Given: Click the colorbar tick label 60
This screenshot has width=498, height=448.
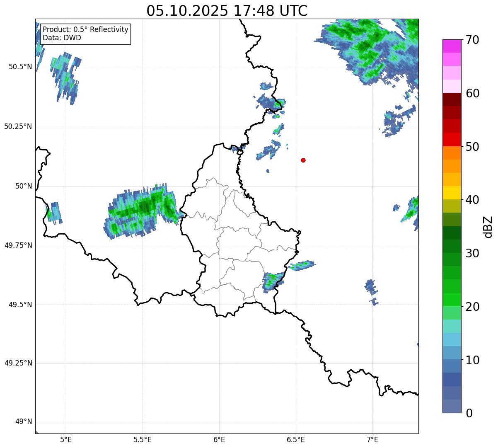Looking at the screenshot, I should 472,93.
